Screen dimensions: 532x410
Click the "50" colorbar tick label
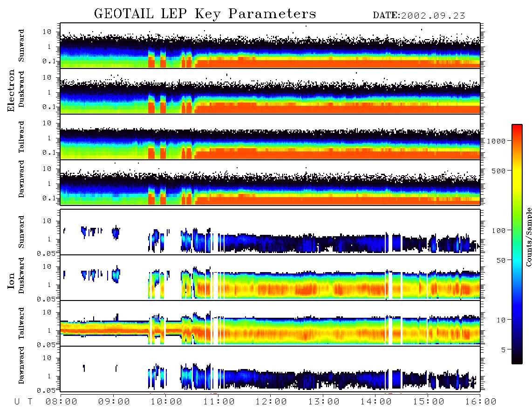tap(501, 260)
